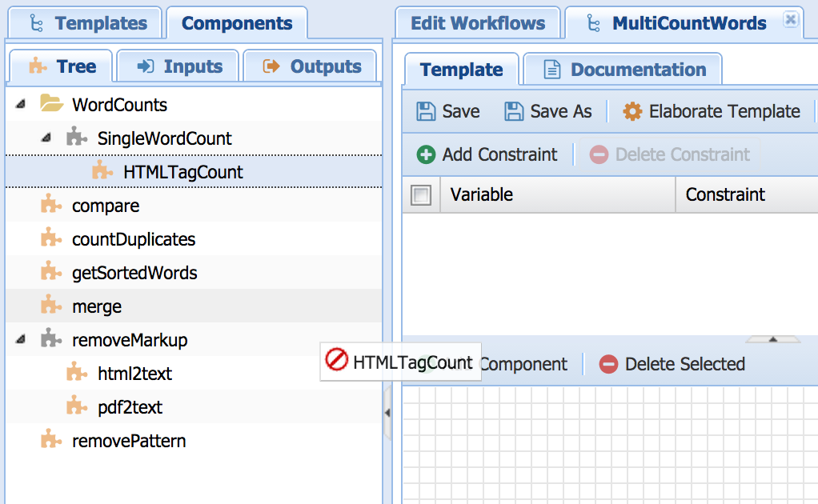Click the countDuplicates component icon

(x=51, y=239)
